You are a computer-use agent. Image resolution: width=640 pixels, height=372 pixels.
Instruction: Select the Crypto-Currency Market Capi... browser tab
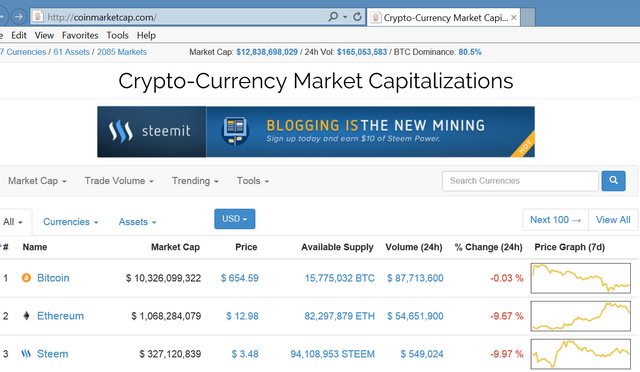443,18
